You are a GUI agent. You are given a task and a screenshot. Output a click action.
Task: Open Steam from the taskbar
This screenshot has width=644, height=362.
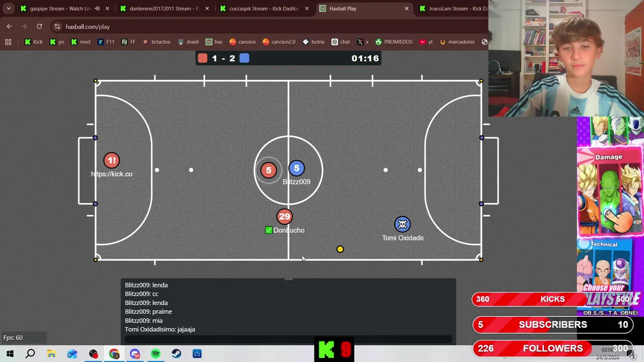176,354
